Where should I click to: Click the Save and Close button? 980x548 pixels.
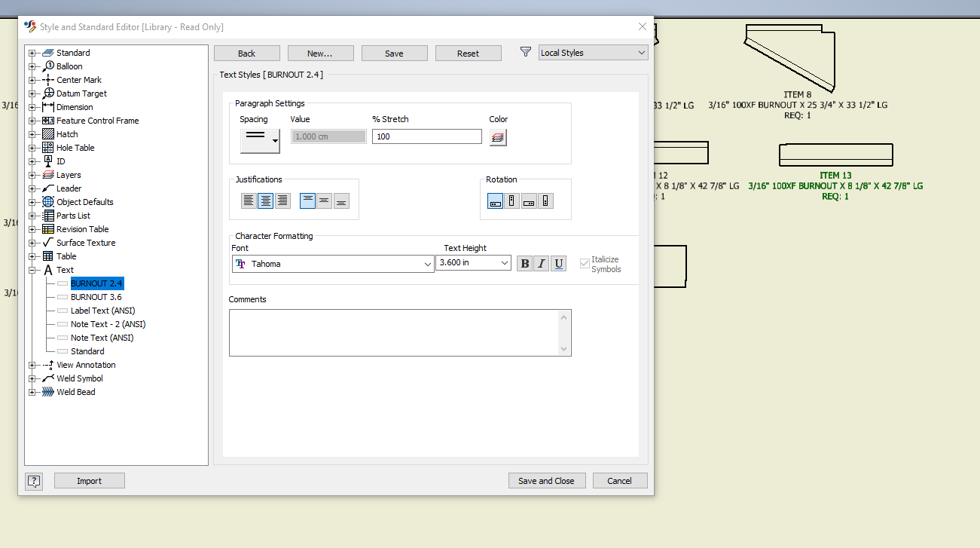tap(547, 480)
